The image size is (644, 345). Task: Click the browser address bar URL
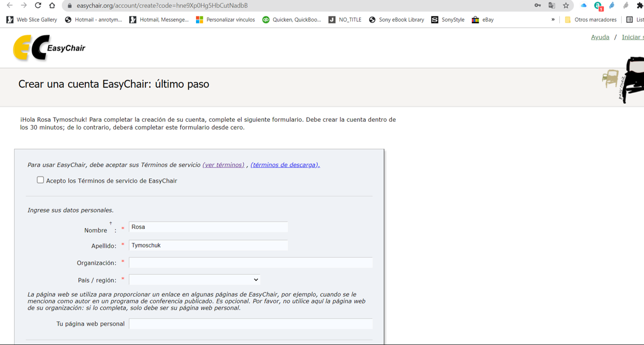click(162, 6)
